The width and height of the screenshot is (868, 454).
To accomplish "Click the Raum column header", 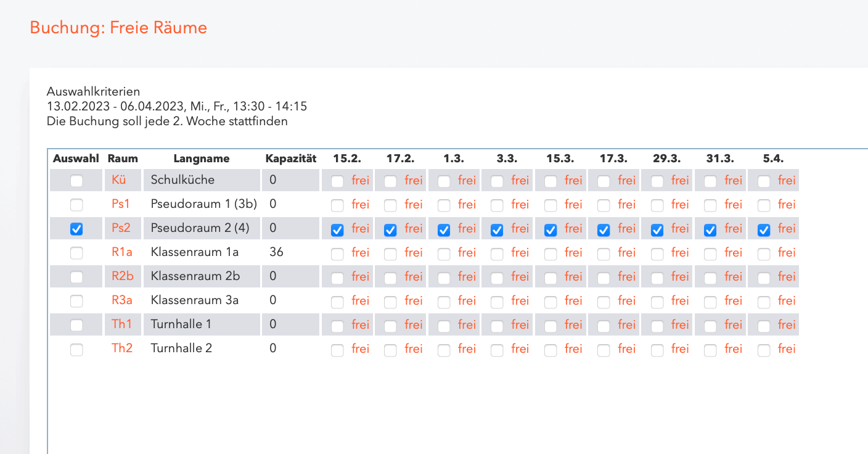I will click(x=123, y=159).
